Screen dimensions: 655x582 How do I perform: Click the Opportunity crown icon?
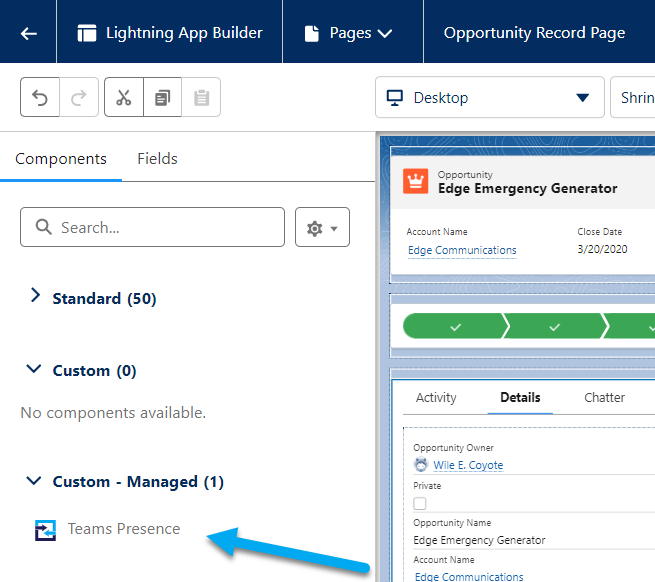tap(415, 181)
